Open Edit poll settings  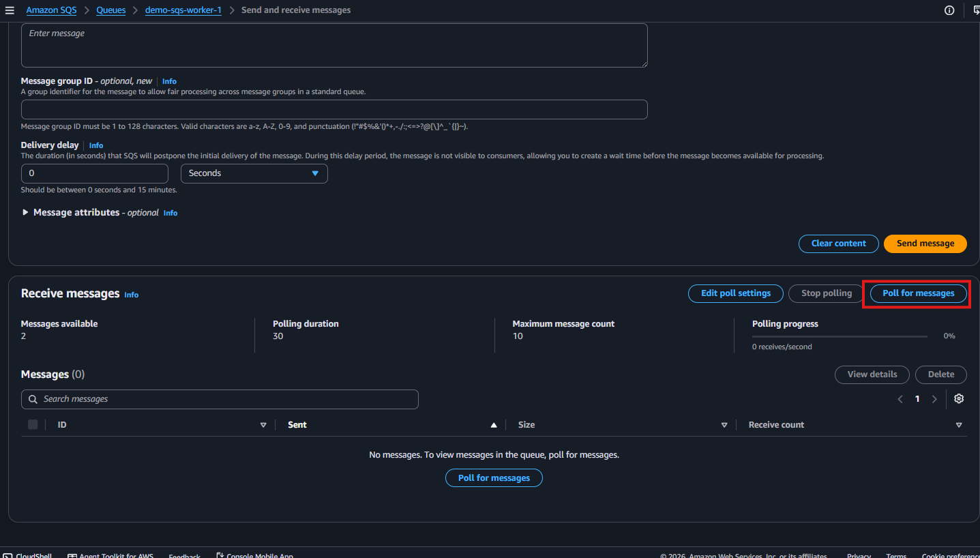[736, 293]
